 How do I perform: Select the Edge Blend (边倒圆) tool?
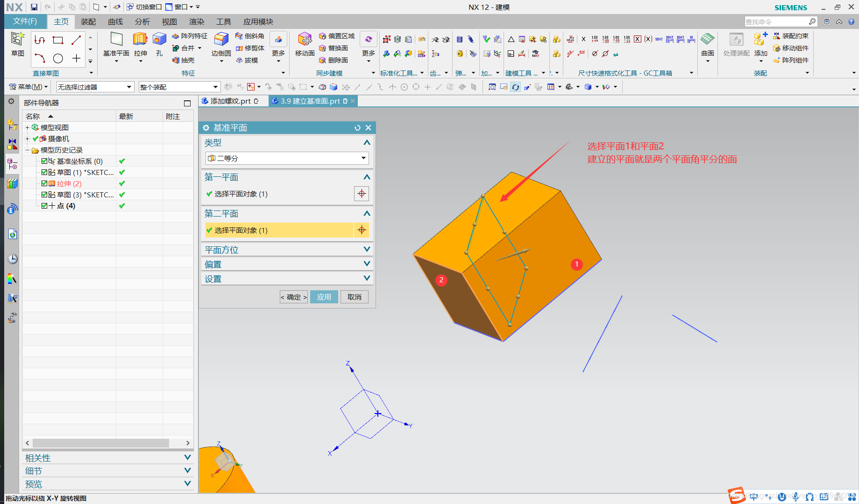221,44
